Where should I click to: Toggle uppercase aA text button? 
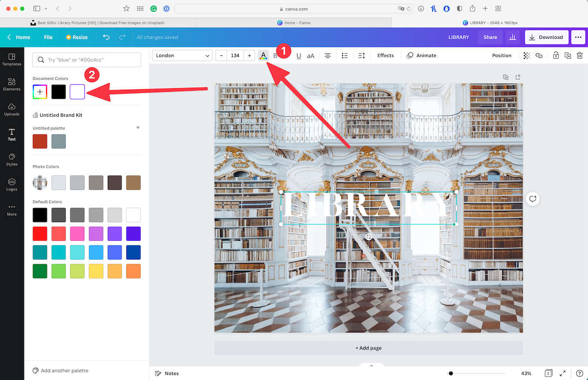[311, 56]
